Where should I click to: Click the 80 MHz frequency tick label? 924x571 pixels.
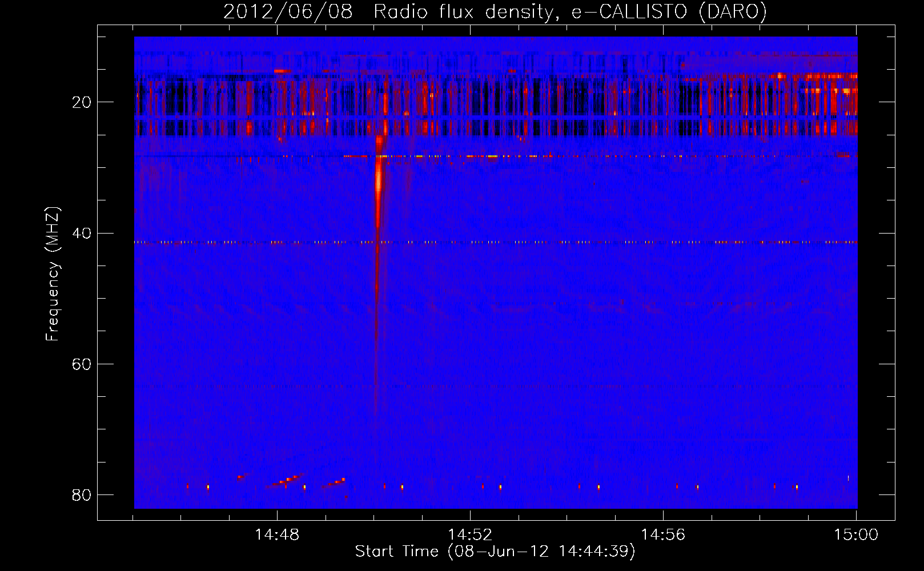pyautogui.click(x=82, y=494)
